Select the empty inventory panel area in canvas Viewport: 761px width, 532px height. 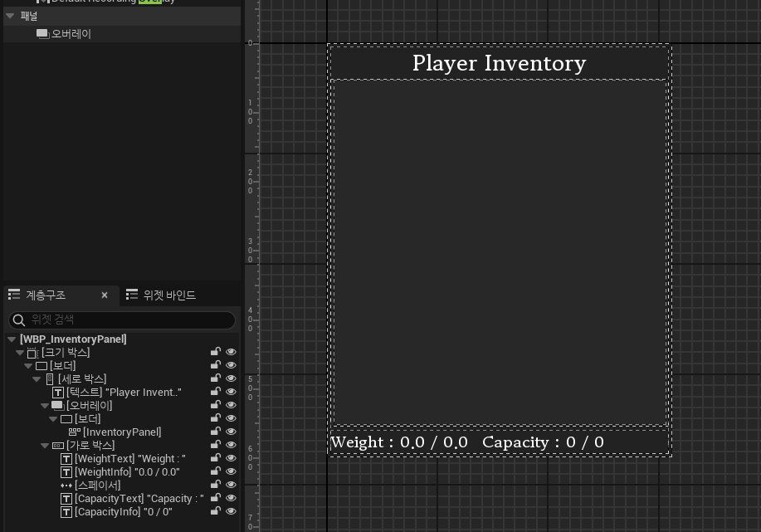[x=500, y=252]
